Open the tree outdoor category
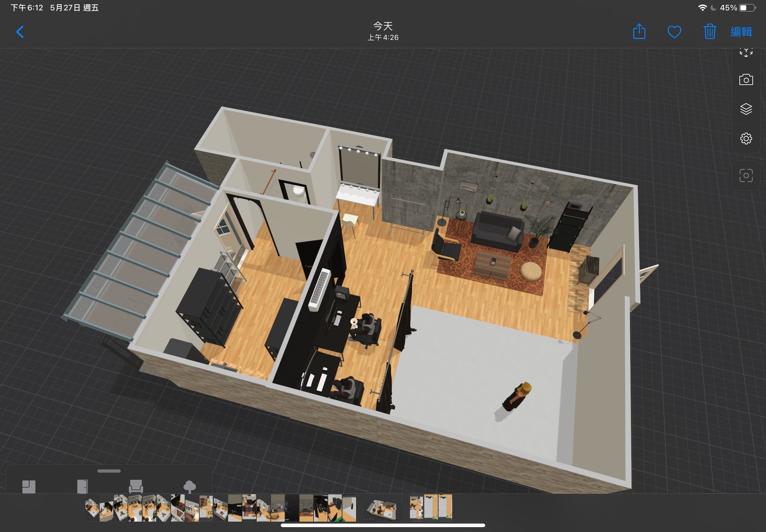Viewport: 766px width, 532px height. (x=190, y=486)
